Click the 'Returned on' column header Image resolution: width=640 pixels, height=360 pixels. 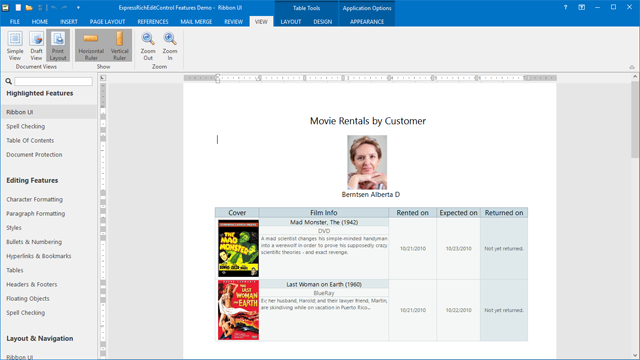coord(504,213)
